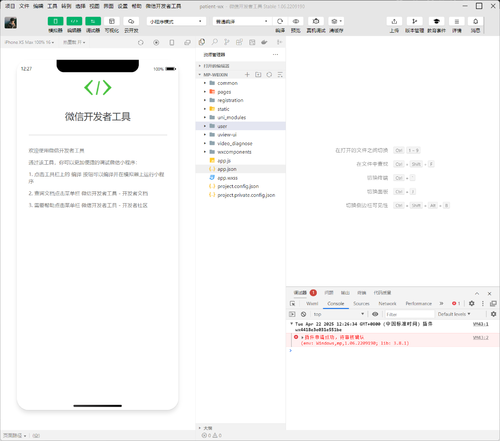Open the Default levels dropdown
This screenshot has width=500, height=441.
(x=454, y=314)
